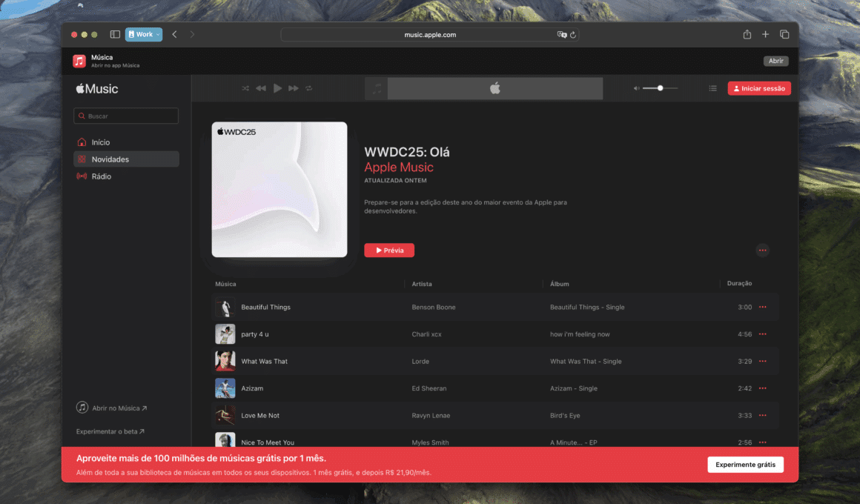Open album Azizam - Single
This screenshot has width=860, height=504.
pyautogui.click(x=574, y=388)
